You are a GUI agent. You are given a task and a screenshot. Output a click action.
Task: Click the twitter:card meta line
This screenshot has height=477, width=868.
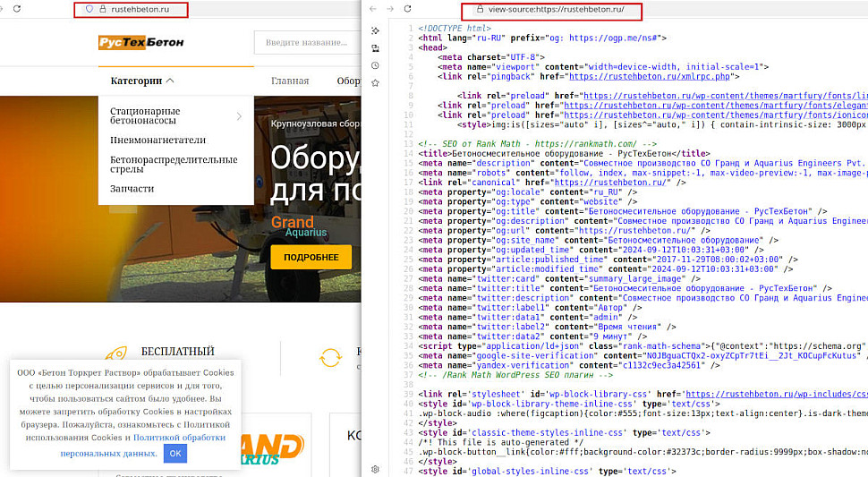click(x=559, y=279)
